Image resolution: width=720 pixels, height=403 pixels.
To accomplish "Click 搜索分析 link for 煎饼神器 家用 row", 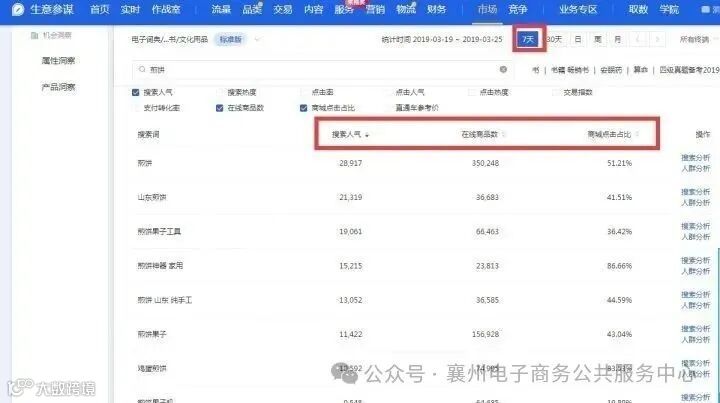I will 696,260.
